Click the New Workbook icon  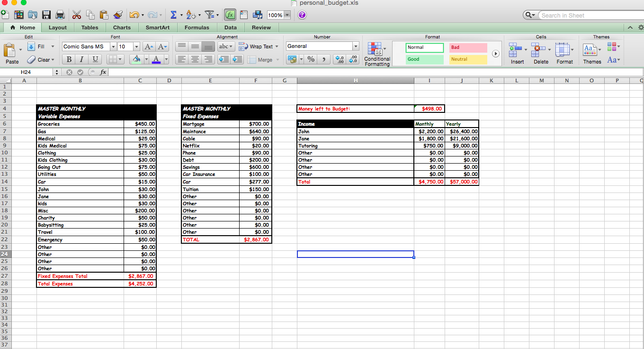tap(5, 15)
